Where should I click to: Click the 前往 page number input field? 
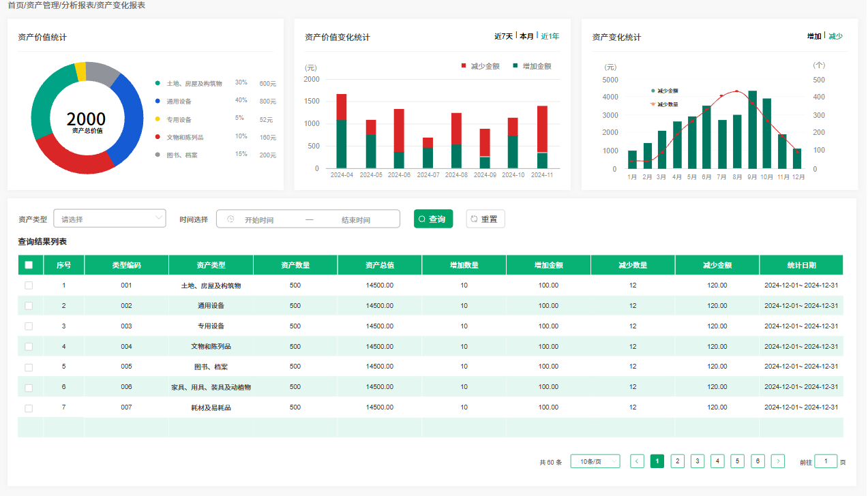825,461
